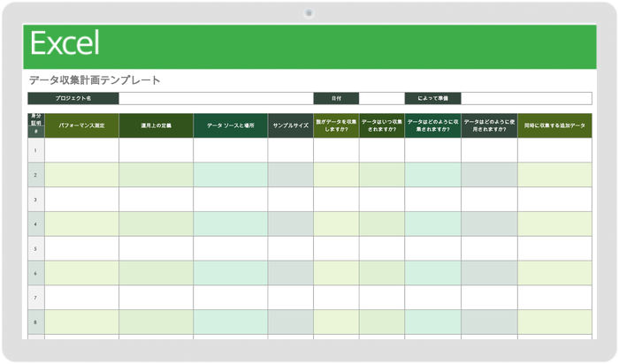Click row 3 cell under 運用上の定義

pos(156,200)
